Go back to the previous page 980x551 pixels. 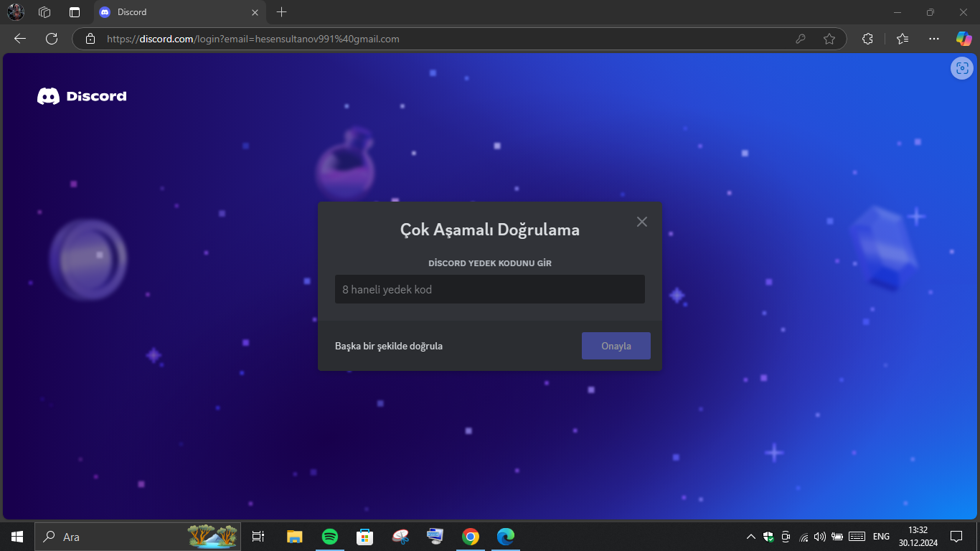pyautogui.click(x=20, y=39)
